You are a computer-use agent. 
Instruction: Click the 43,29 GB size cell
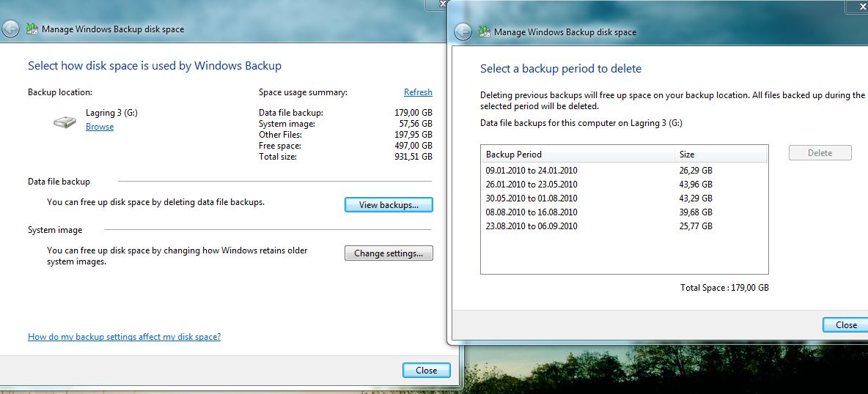[696, 198]
